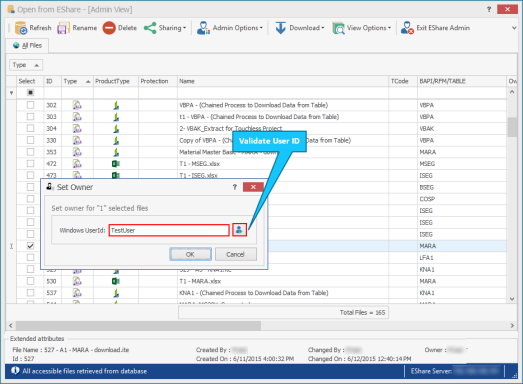Click the scroll left arrow
The image size is (523, 384).
(11, 325)
